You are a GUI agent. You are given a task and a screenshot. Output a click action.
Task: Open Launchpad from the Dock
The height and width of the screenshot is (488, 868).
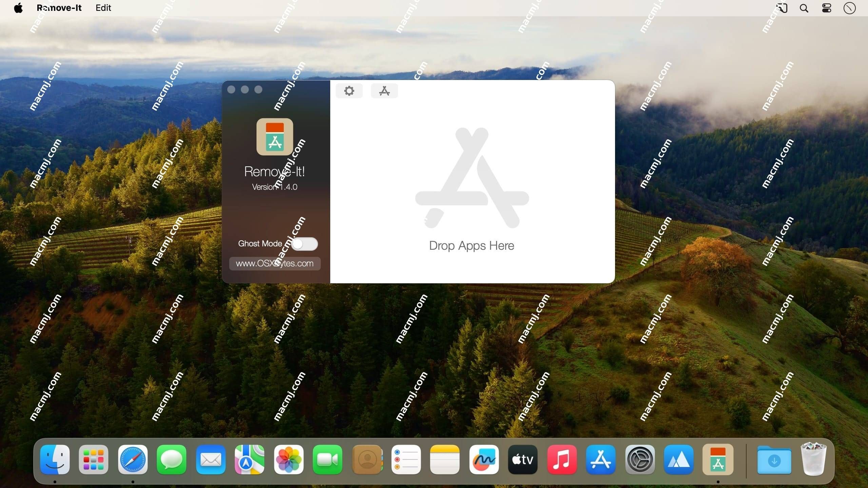(x=94, y=460)
